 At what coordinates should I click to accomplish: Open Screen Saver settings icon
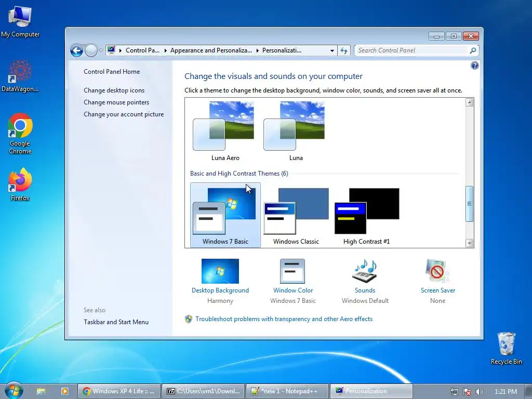click(437, 271)
